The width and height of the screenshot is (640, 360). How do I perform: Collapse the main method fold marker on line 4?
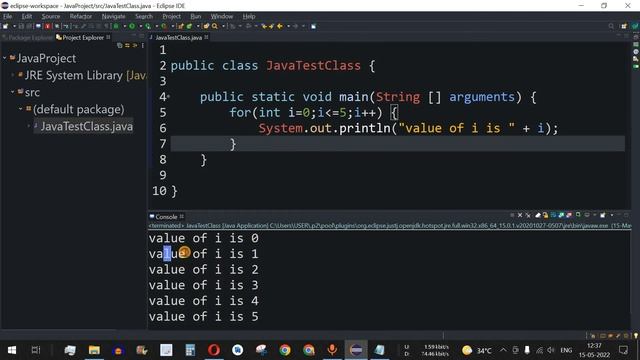(x=168, y=97)
